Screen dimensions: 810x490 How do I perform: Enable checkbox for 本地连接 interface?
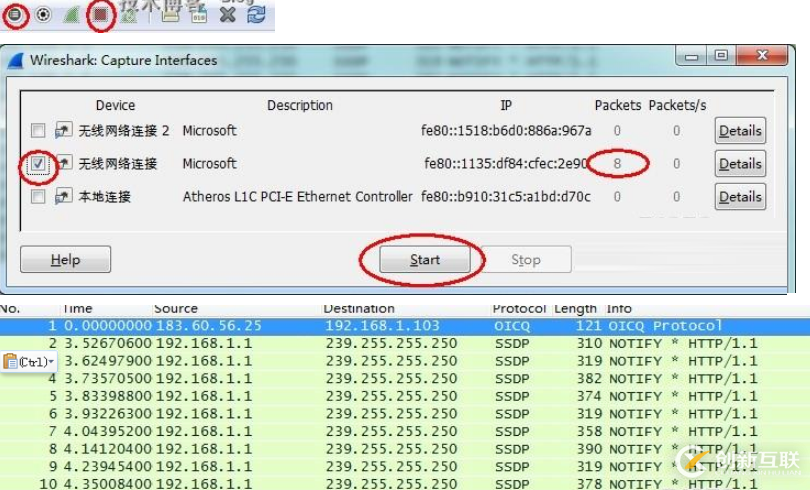point(38,196)
